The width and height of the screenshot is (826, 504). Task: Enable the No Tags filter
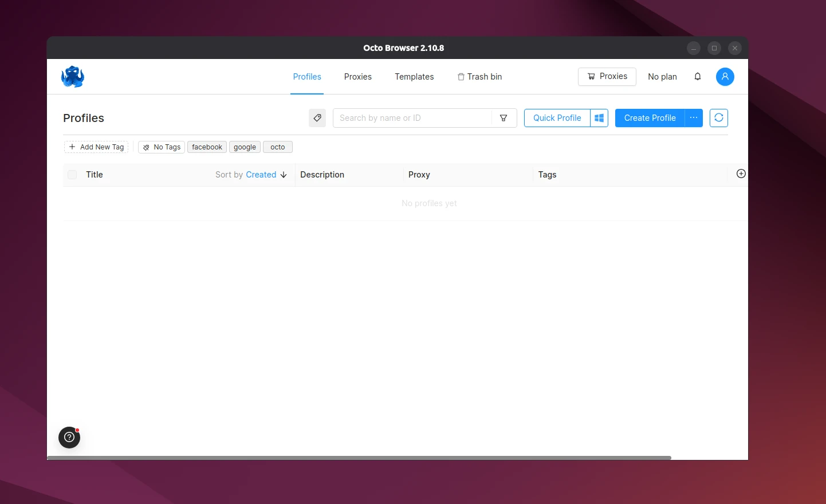[x=161, y=147]
